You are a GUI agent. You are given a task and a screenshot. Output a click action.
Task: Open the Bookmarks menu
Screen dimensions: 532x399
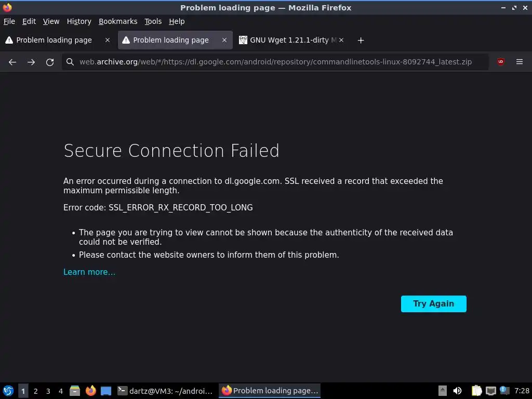(x=118, y=21)
